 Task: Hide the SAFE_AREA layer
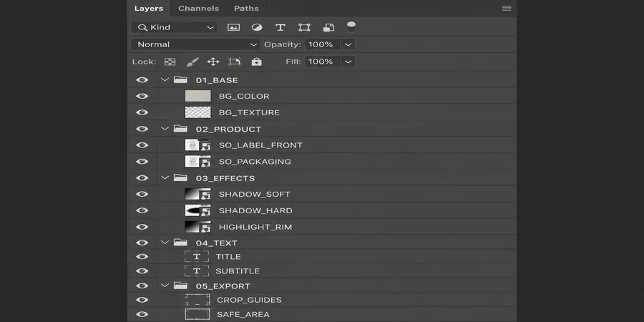point(142,314)
